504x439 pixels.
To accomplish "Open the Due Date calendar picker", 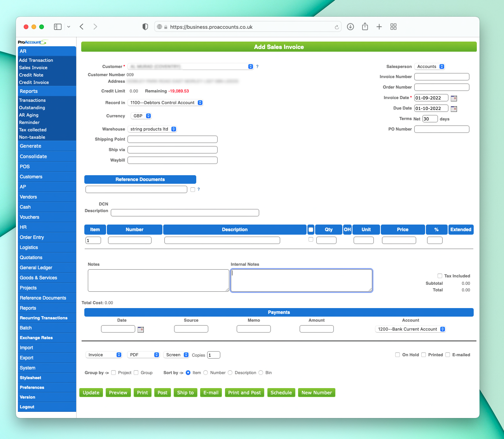I will pos(453,109).
